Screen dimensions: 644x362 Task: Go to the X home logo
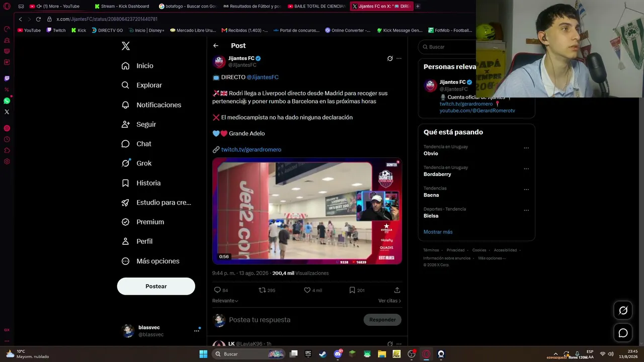coord(126,46)
